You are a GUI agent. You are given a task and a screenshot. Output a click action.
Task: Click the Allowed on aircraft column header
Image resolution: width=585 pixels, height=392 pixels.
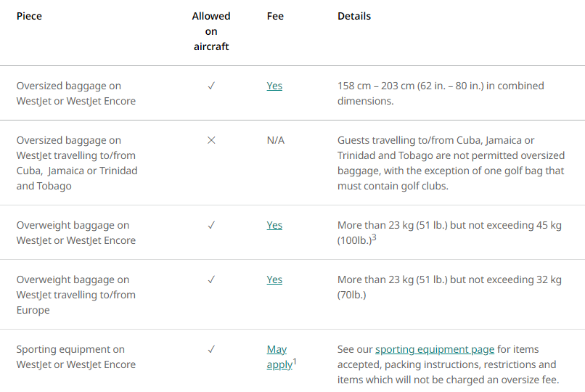(x=211, y=31)
